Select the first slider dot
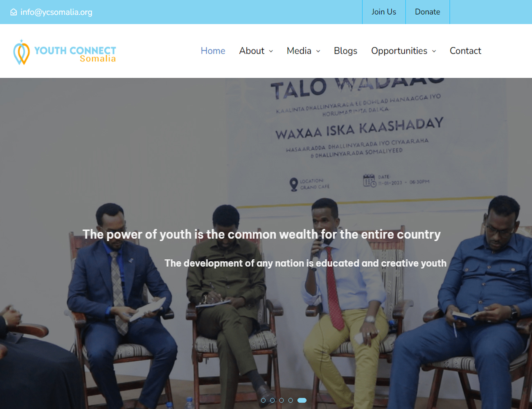This screenshot has width=532, height=409. click(263, 400)
